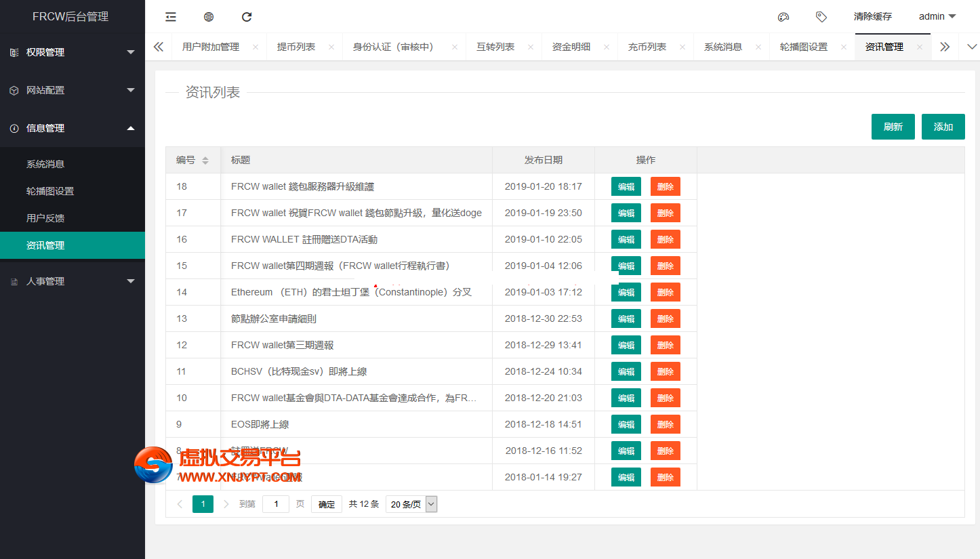Select page 1 in pagination
The width and height of the screenshot is (980, 559).
coord(203,504)
